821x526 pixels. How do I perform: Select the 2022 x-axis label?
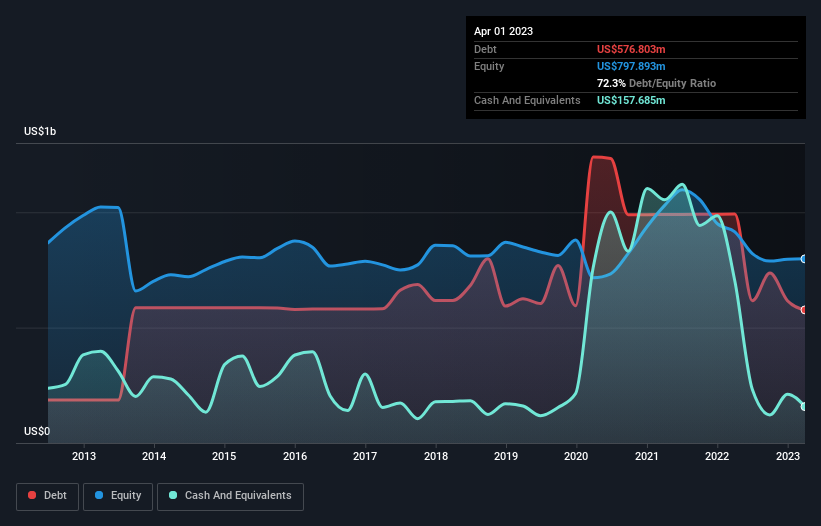717,456
